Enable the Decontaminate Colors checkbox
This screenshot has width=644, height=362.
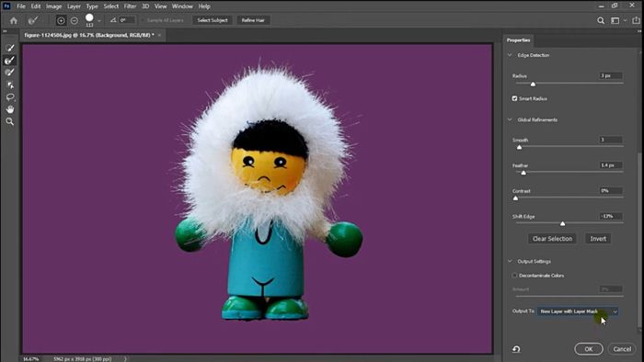514,276
